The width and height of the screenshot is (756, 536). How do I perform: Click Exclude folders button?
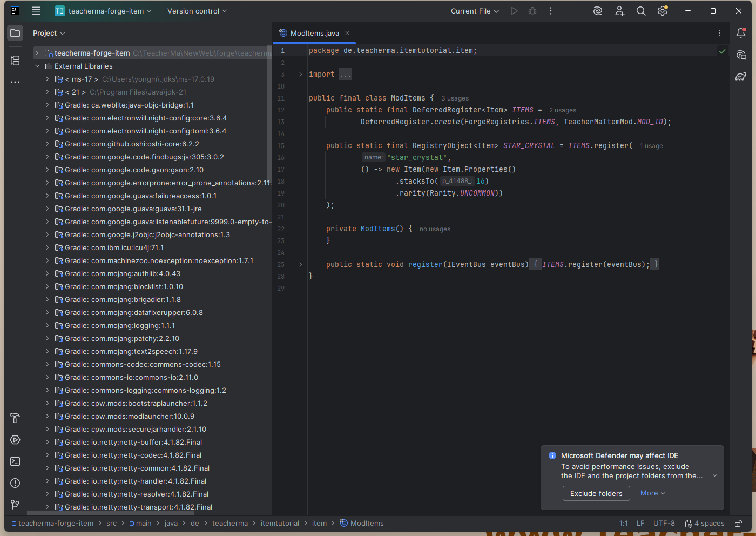(x=596, y=493)
